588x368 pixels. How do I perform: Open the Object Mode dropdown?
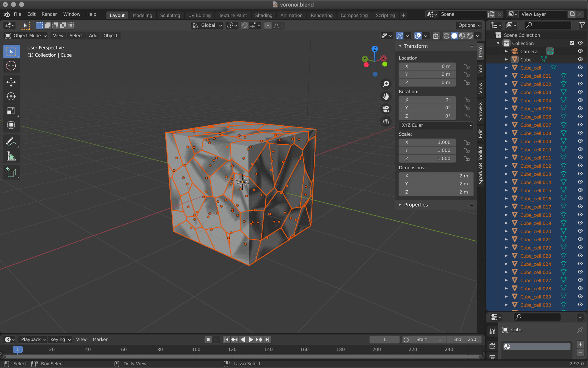coord(25,36)
